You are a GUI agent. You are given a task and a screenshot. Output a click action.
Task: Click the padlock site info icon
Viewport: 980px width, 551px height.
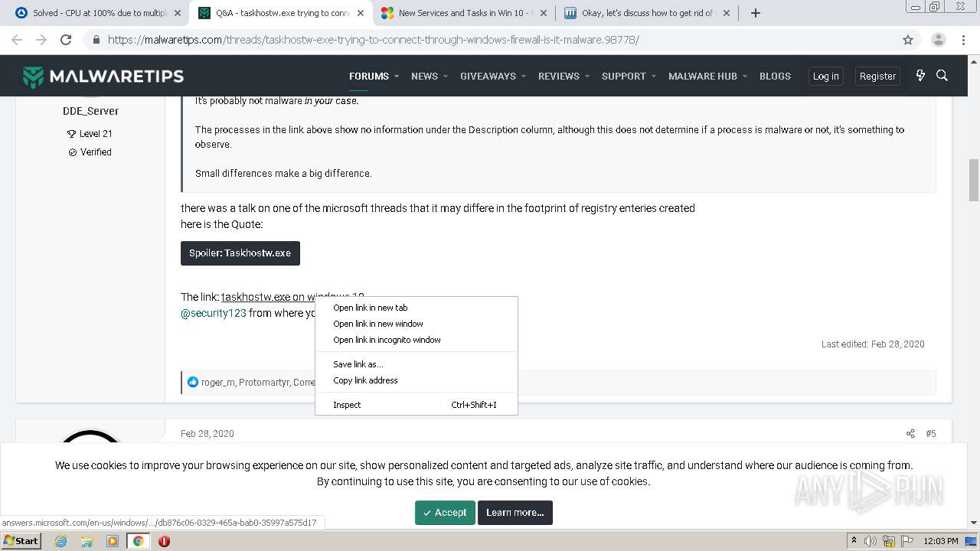coord(96,40)
